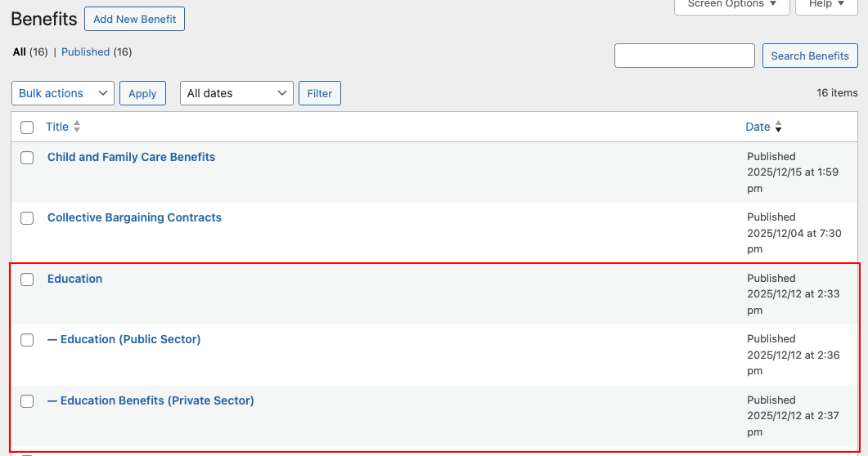Viewport: 868px width, 456px height.
Task: Show All benefits filter
Action: pos(20,52)
